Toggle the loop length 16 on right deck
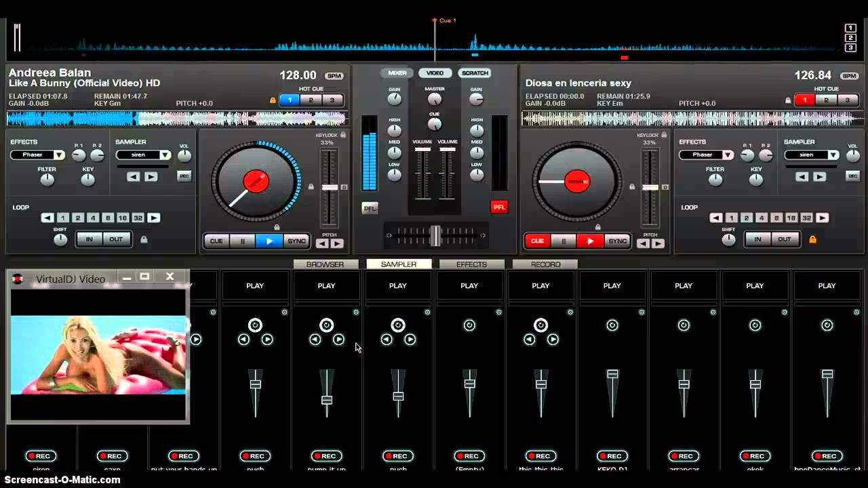The image size is (868, 488). pos(791,218)
